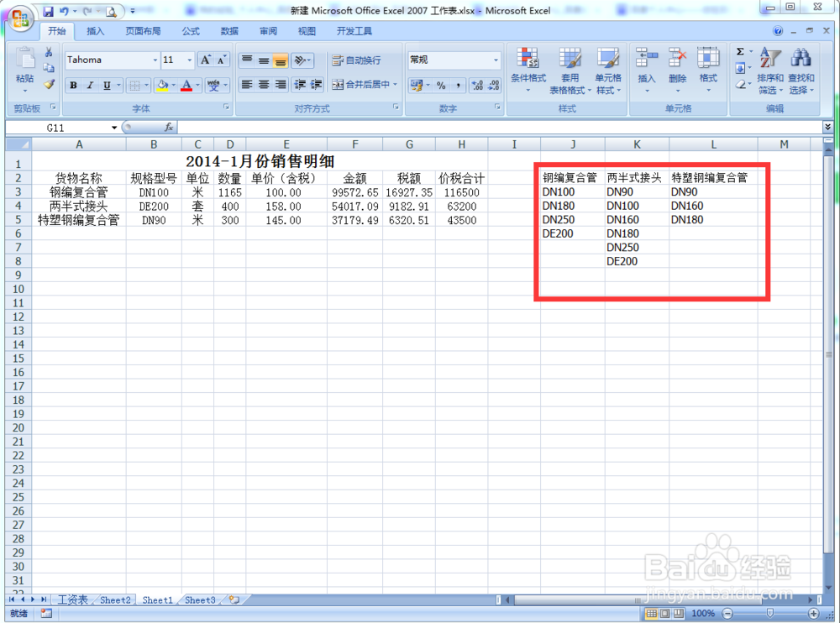The height and width of the screenshot is (623, 840).
Task: Switch to the Sheet2 worksheet tab
Action: (x=115, y=600)
